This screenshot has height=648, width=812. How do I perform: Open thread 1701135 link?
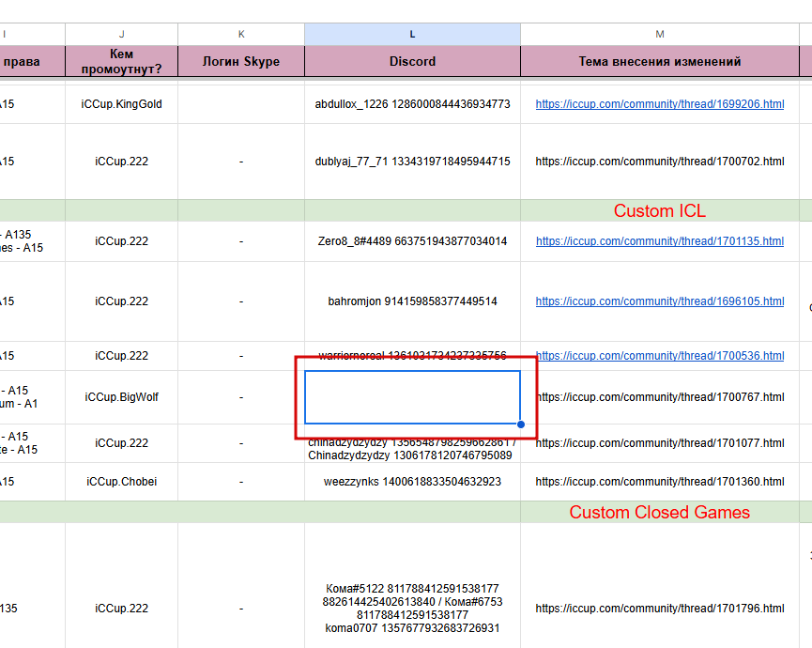pyautogui.click(x=660, y=241)
